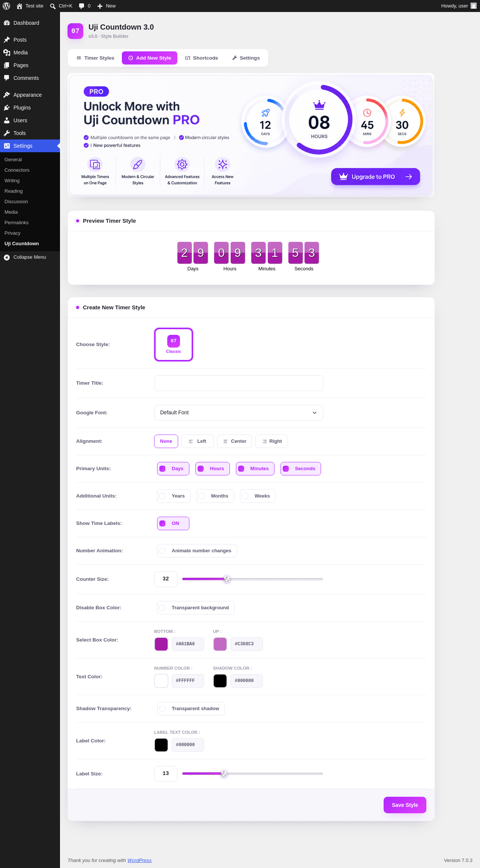The height and width of the screenshot is (868, 480).
Task: Set alignment to None
Action: click(166, 441)
